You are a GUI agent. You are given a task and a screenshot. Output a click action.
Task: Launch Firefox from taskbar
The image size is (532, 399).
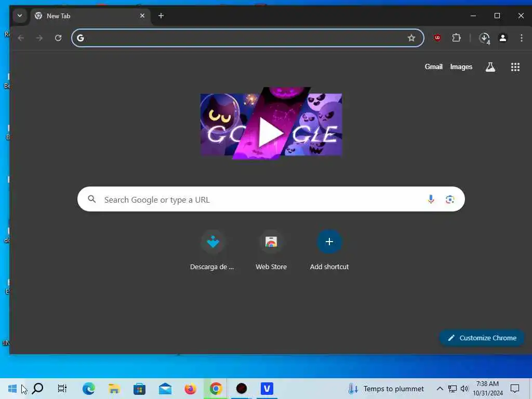pyautogui.click(x=190, y=389)
